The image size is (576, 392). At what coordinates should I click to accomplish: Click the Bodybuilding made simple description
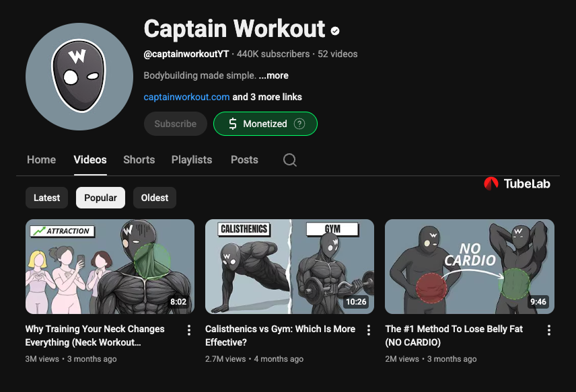pyautogui.click(x=200, y=75)
